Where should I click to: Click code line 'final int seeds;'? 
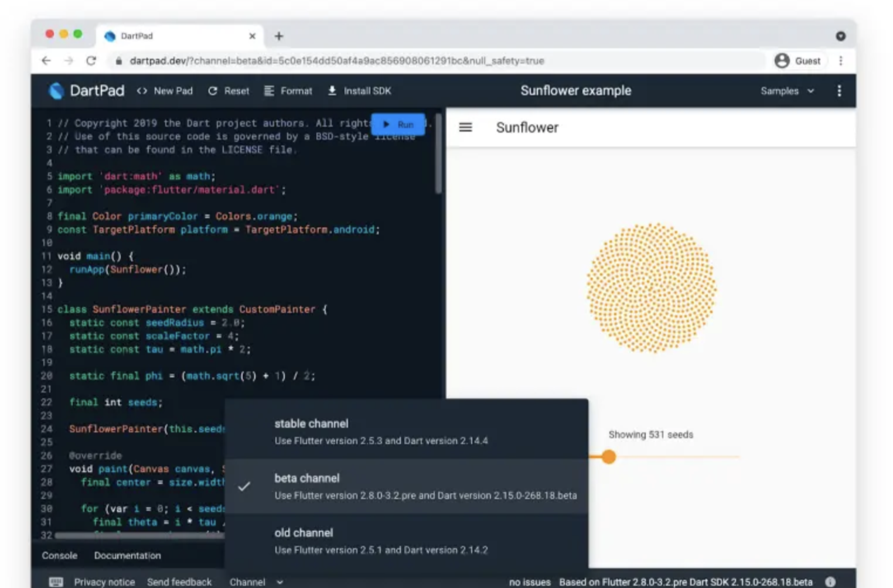point(116,402)
